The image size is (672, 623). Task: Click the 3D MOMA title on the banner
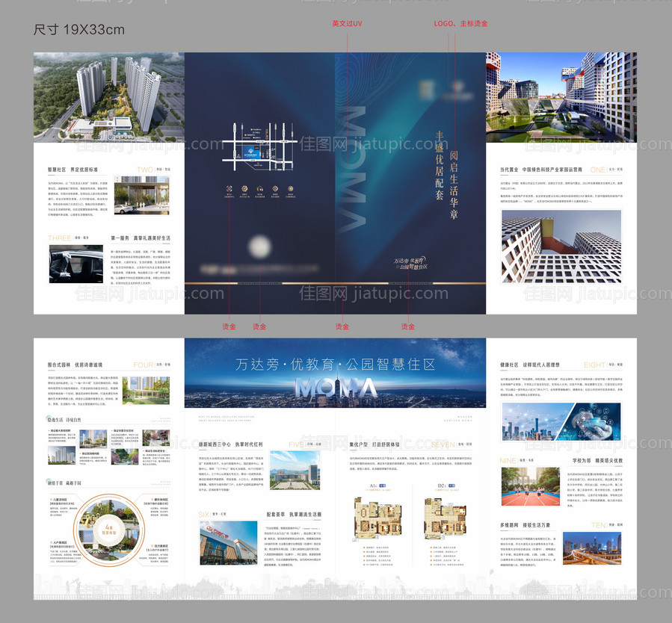pyautogui.click(x=336, y=388)
